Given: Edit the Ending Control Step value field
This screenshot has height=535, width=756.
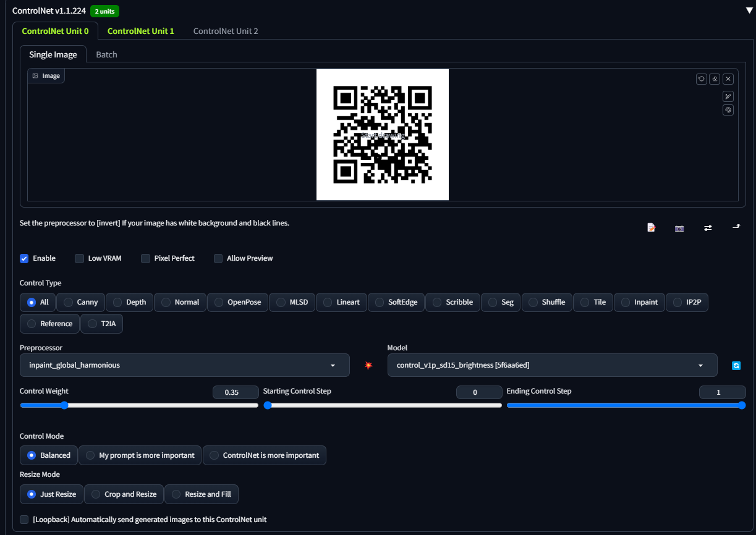Looking at the screenshot, I should [722, 392].
